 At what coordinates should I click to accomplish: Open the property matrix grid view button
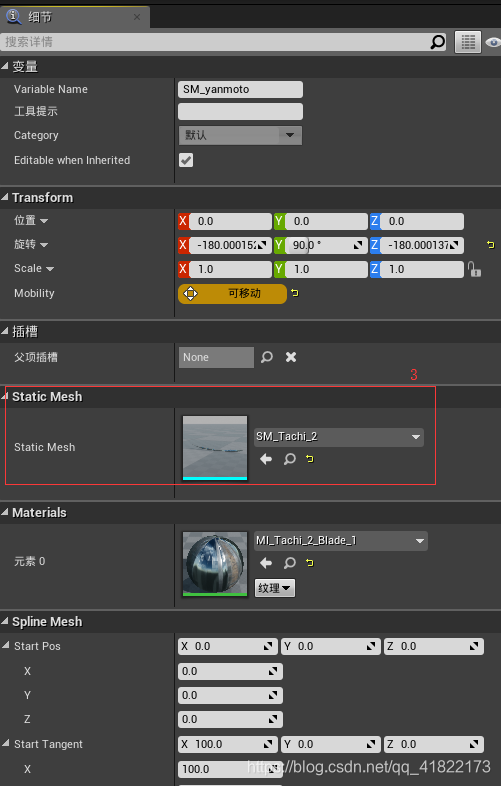coord(468,42)
